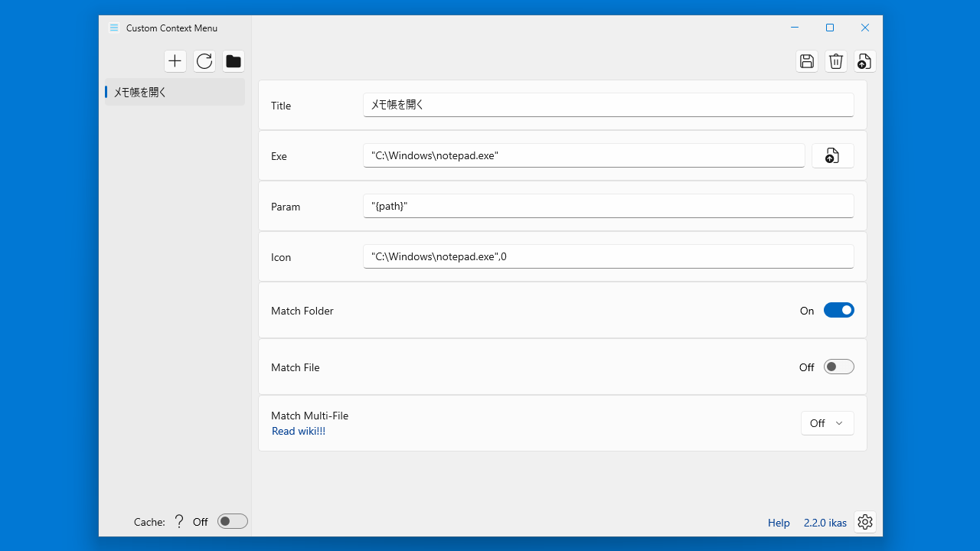980x551 pixels.
Task: Click the Custom Context Menu title text
Action: (171, 28)
